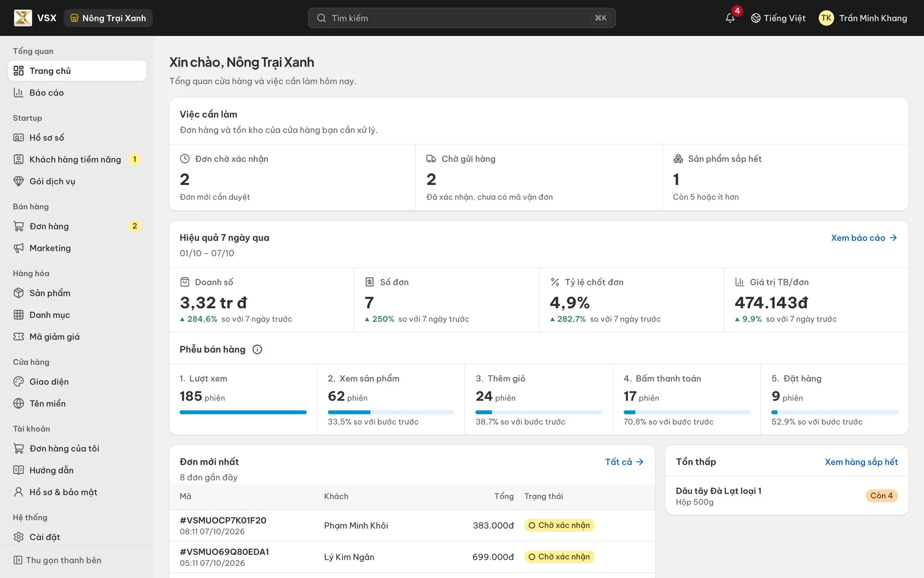This screenshot has height=578, width=924.
Task: Open the Tất cả orders link
Action: tap(624, 462)
